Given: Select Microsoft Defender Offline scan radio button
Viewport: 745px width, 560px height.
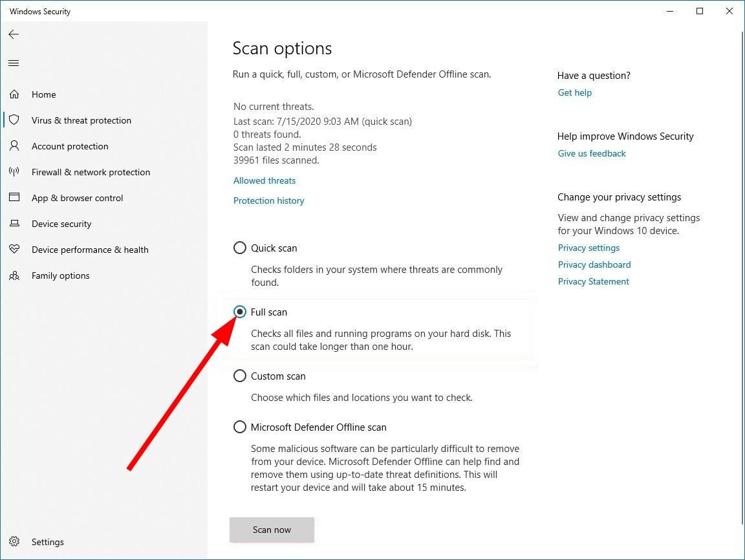Looking at the screenshot, I should tap(240, 427).
